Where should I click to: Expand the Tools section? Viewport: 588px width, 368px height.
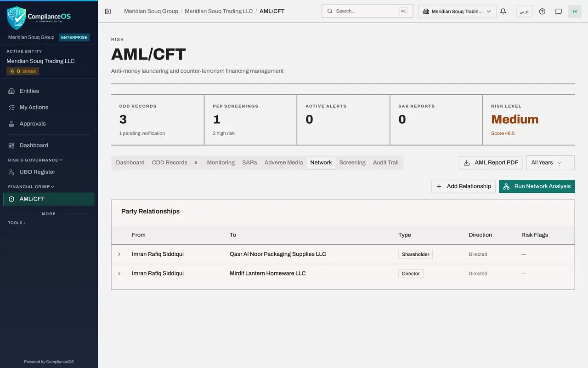pyautogui.click(x=17, y=223)
